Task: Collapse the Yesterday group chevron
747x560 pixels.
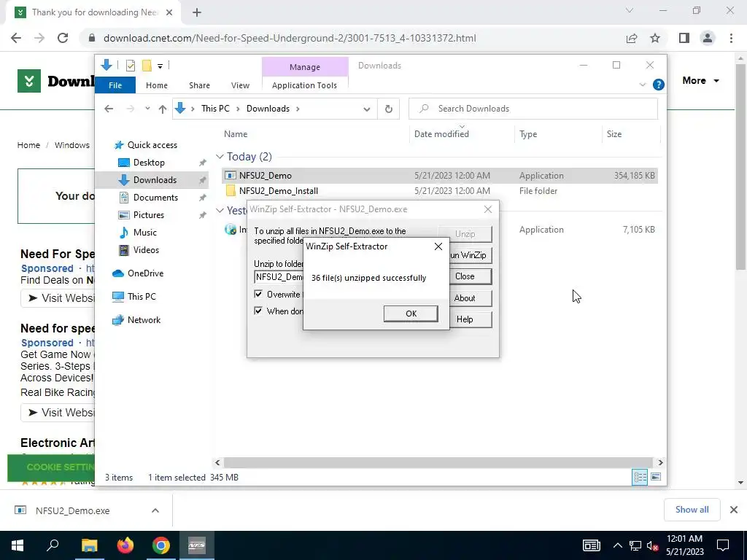Action: (220, 210)
